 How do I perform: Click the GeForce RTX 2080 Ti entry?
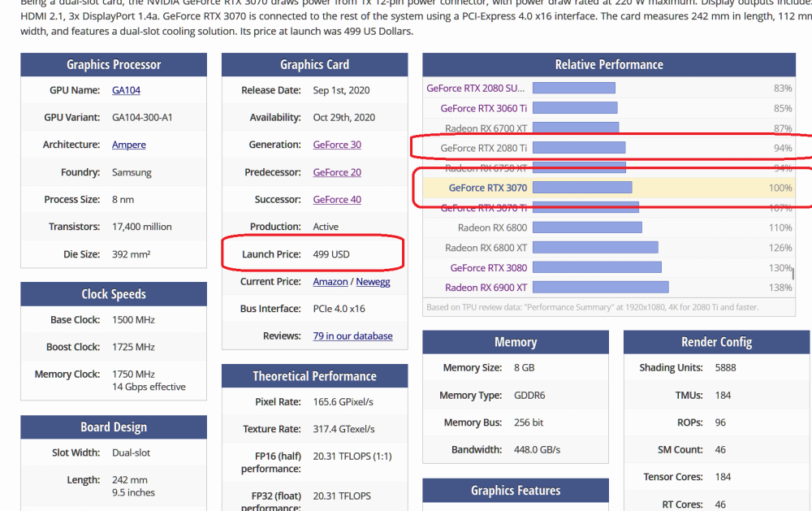pos(483,148)
